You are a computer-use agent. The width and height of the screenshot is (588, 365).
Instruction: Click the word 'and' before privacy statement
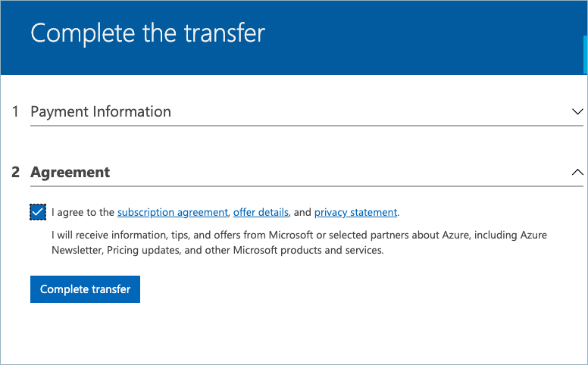pos(302,212)
